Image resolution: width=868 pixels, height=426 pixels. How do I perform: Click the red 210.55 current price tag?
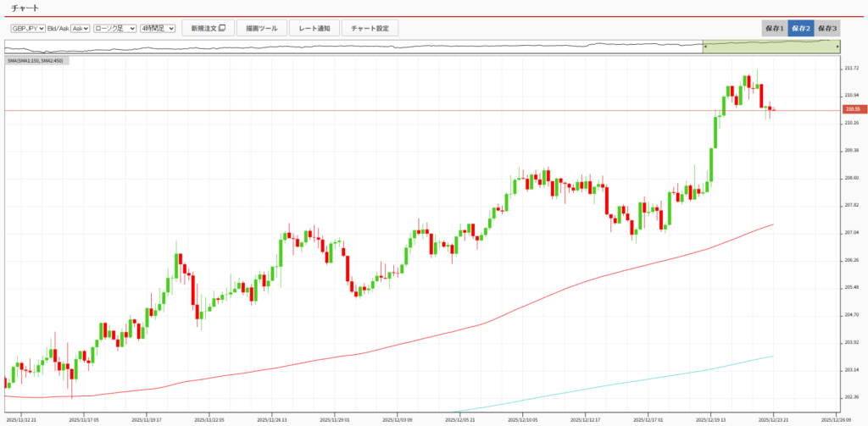tap(852, 109)
